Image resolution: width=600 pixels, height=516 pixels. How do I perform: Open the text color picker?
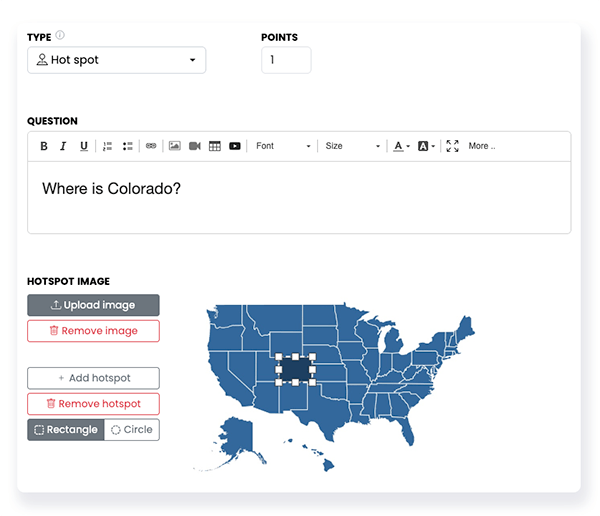pyautogui.click(x=401, y=146)
